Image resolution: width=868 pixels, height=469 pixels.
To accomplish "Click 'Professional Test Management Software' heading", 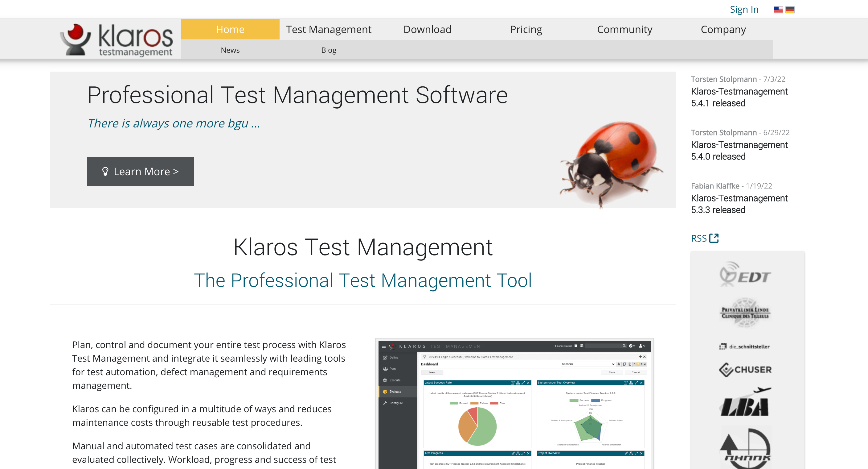I will pos(297,95).
